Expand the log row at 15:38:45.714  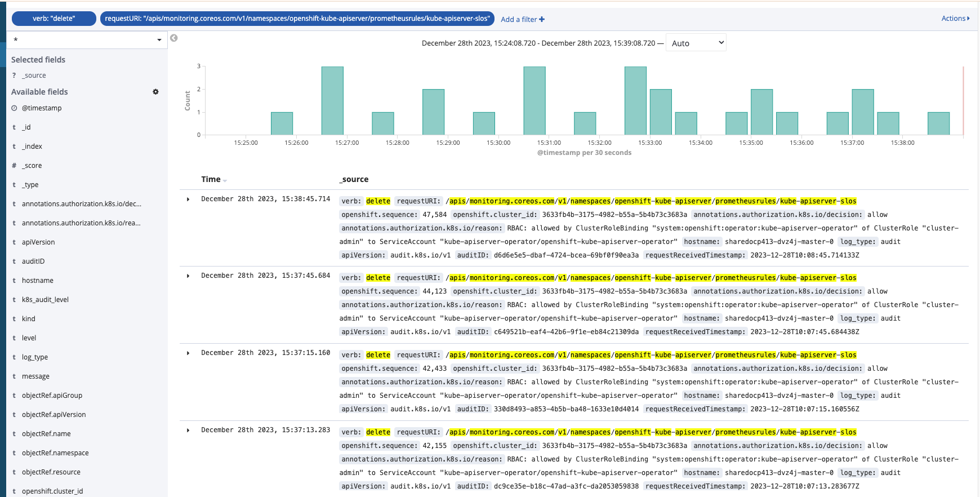coord(188,199)
